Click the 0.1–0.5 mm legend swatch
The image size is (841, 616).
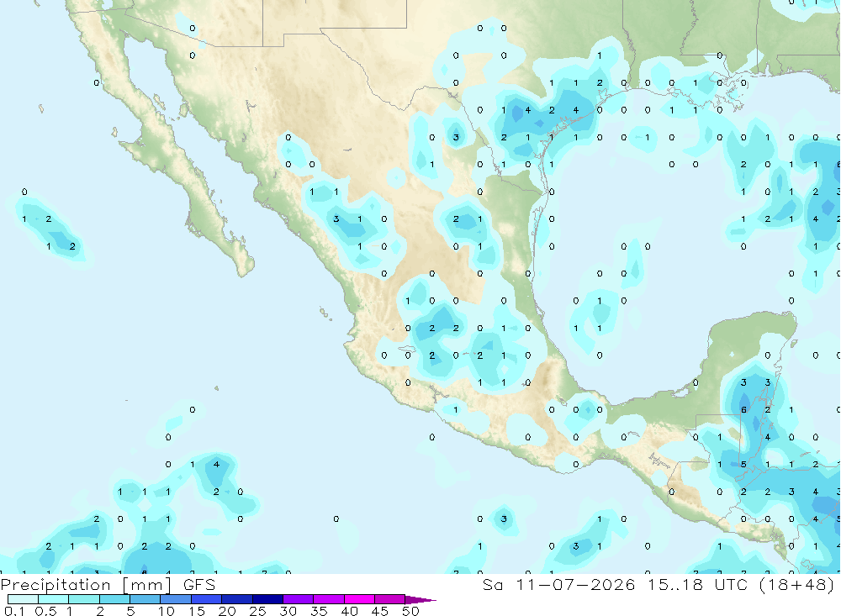click(23, 599)
